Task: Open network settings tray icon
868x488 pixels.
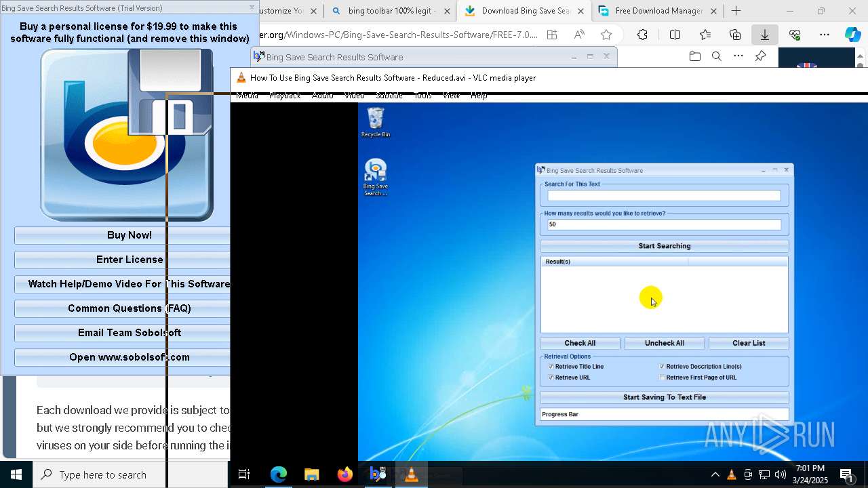Action: pos(764,474)
